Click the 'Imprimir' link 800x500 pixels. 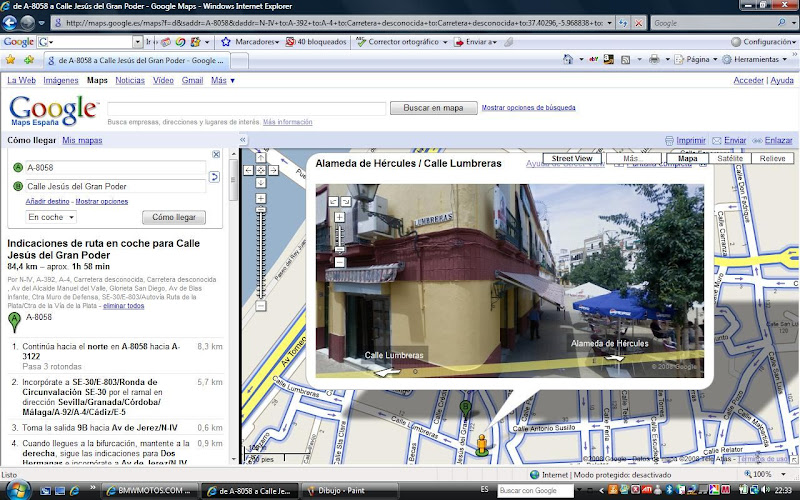[690, 140]
